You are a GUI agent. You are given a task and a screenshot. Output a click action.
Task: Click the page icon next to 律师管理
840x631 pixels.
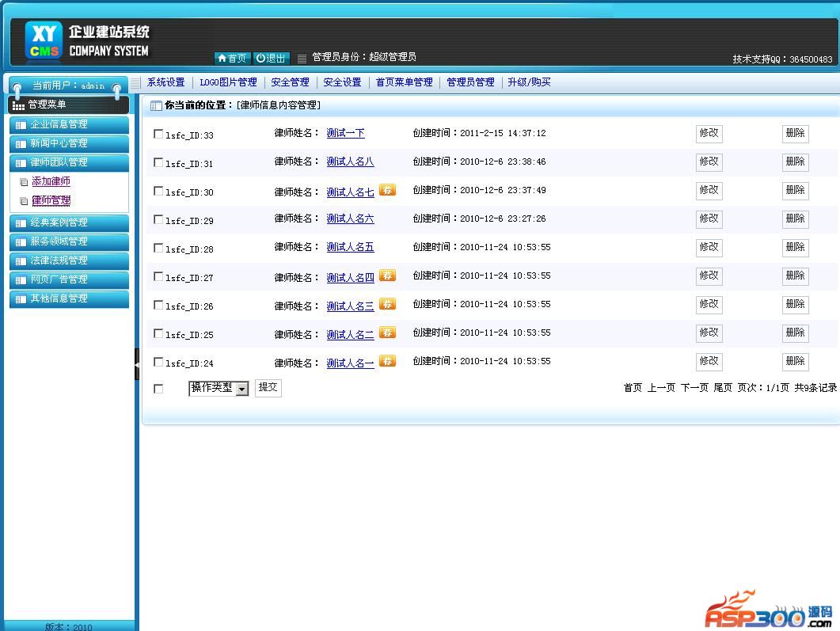point(24,201)
